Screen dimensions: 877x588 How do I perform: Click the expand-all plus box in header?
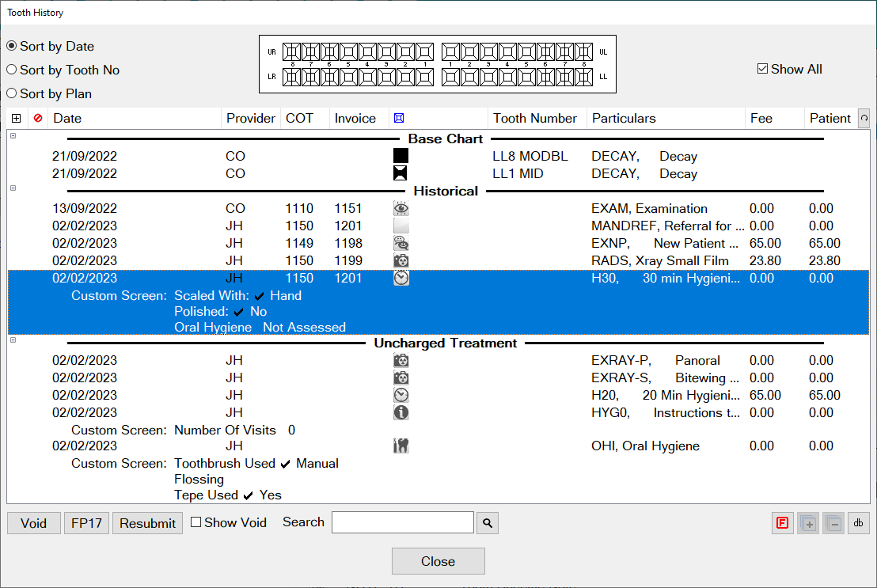click(x=16, y=118)
